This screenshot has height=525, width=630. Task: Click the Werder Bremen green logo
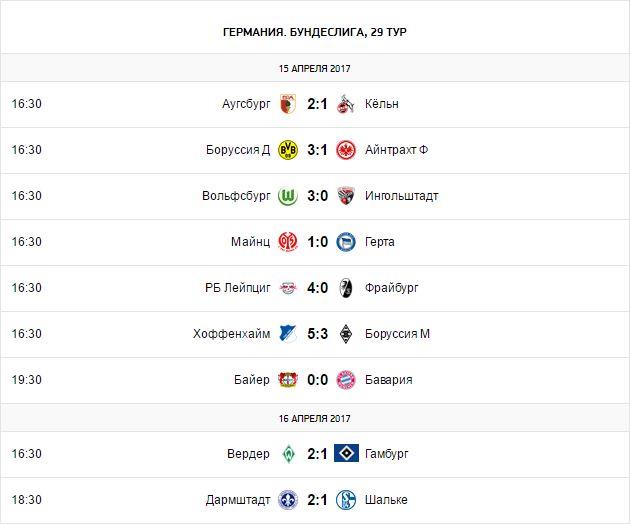pos(288,454)
